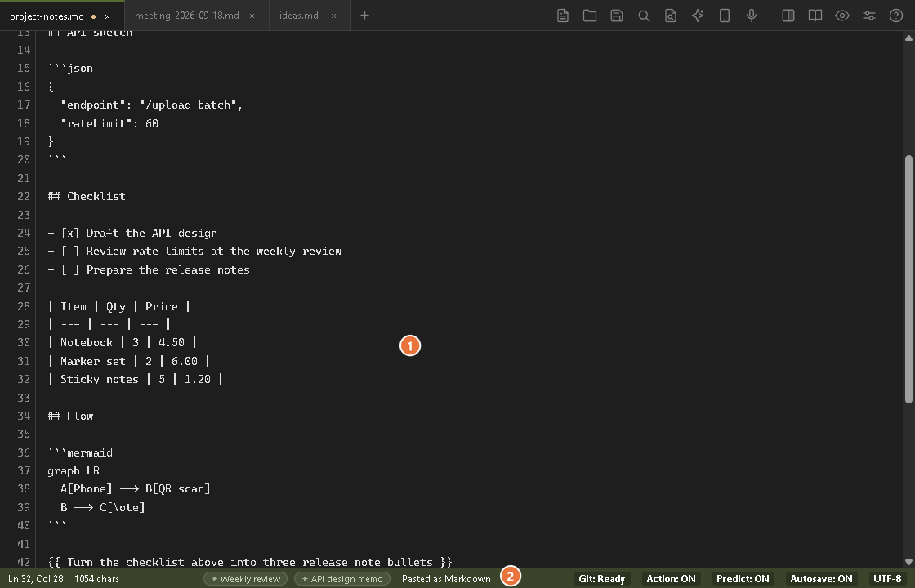
Task: Click the vertical scrollbar thumb
Action: coord(908,278)
